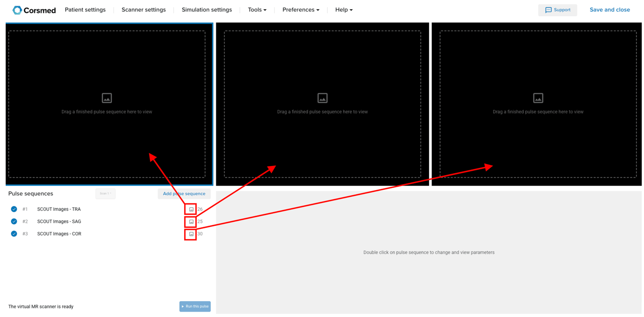Image resolution: width=644 pixels, height=317 pixels.
Task: Click the image icon for SCOUT Images - SAG
Action: click(191, 222)
